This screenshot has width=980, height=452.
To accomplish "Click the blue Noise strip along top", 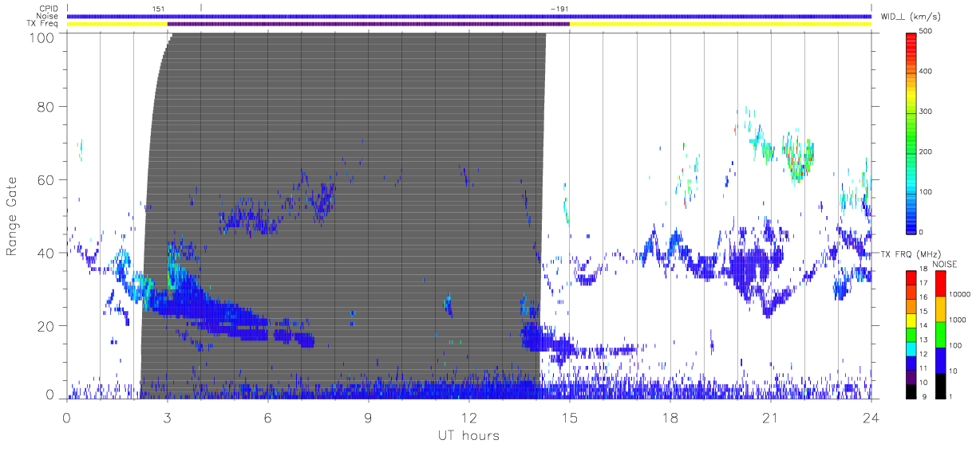I will (x=469, y=16).
